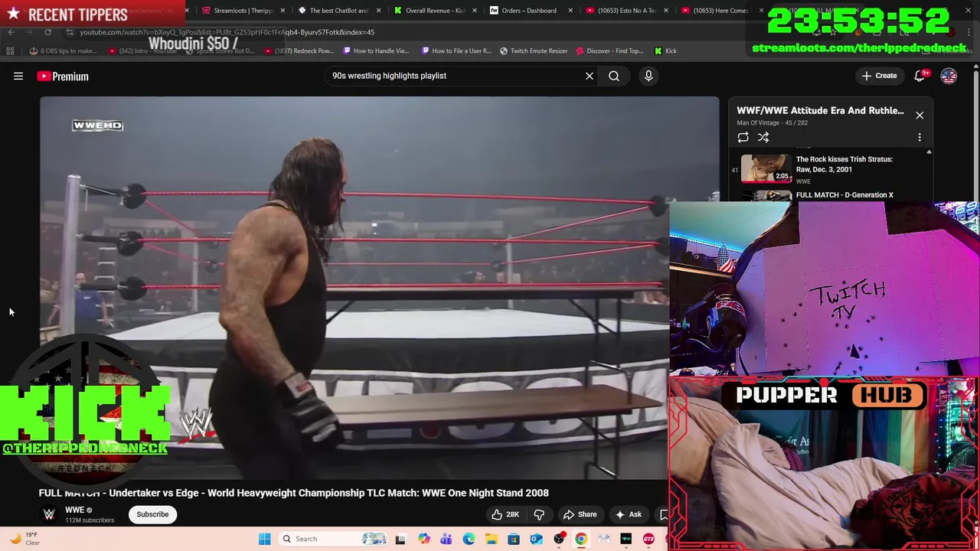Toggle shuffle playlist
The image size is (980, 551).
(x=763, y=137)
